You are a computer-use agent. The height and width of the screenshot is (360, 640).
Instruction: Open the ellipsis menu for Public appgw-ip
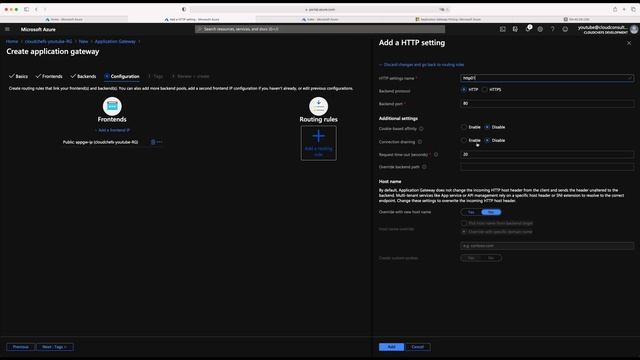click(x=160, y=142)
